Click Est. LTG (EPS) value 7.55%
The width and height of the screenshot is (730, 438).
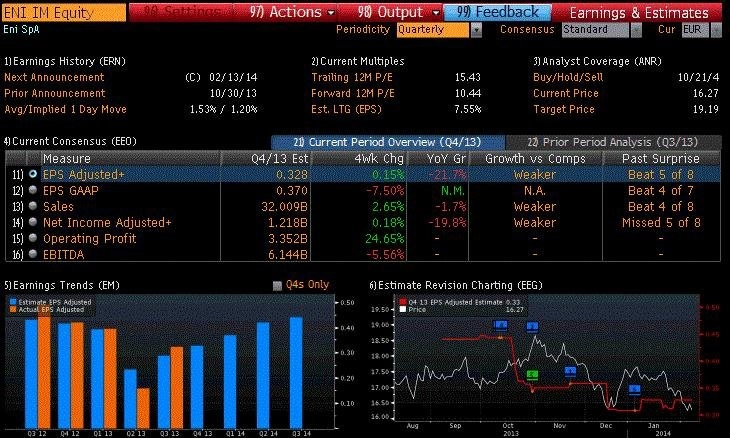(468, 109)
